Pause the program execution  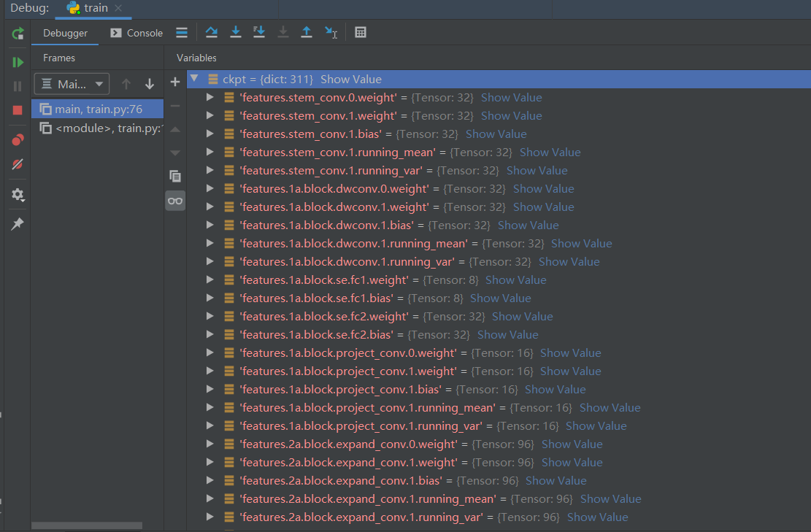[18, 86]
